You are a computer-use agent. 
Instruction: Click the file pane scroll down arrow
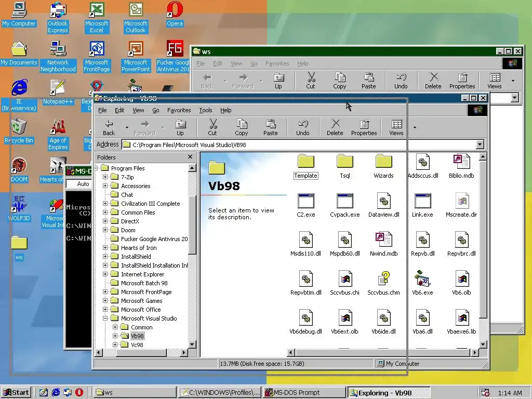point(483,344)
